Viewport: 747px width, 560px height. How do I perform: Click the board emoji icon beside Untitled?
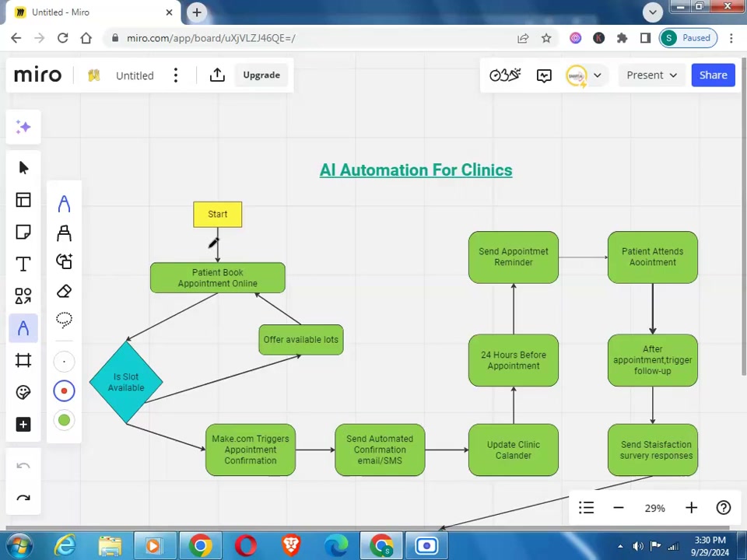tap(94, 75)
